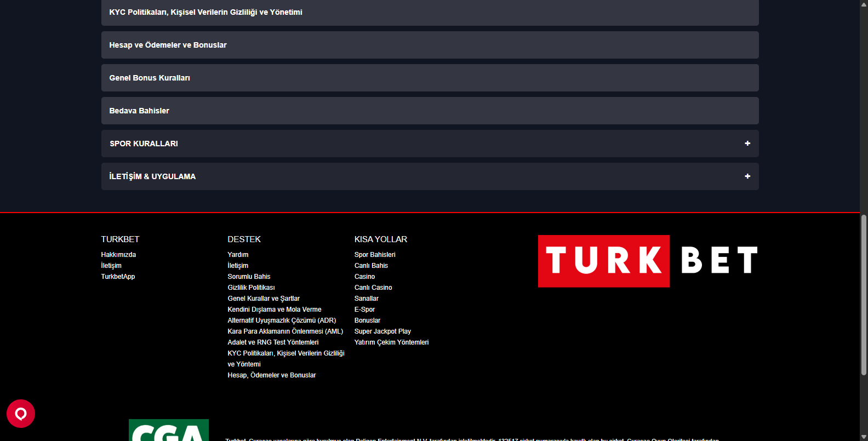Open KYC Politikaları accordion row
This screenshot has width=868, height=441.
430,12
